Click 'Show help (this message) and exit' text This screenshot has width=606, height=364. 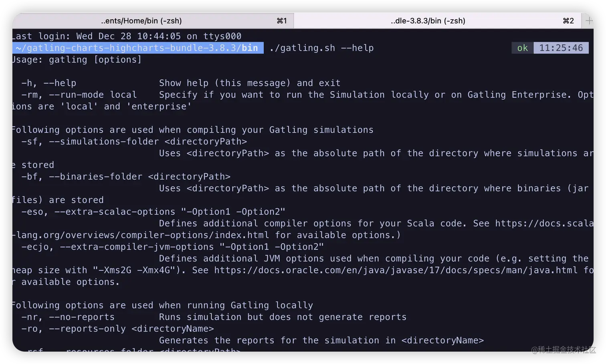(x=250, y=83)
